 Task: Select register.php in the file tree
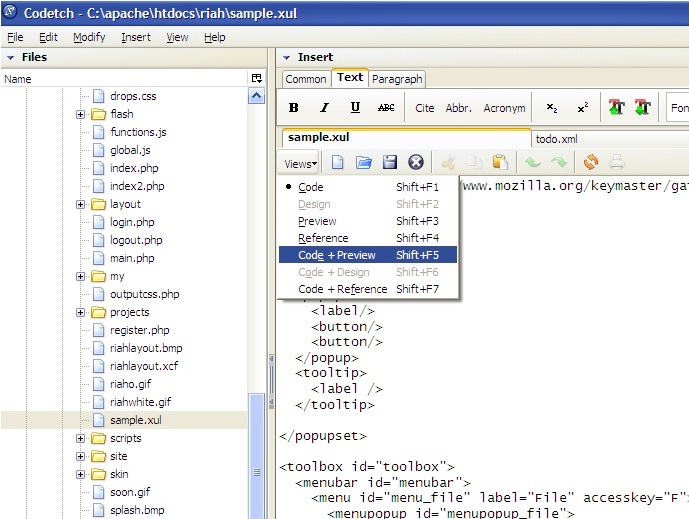click(x=140, y=330)
